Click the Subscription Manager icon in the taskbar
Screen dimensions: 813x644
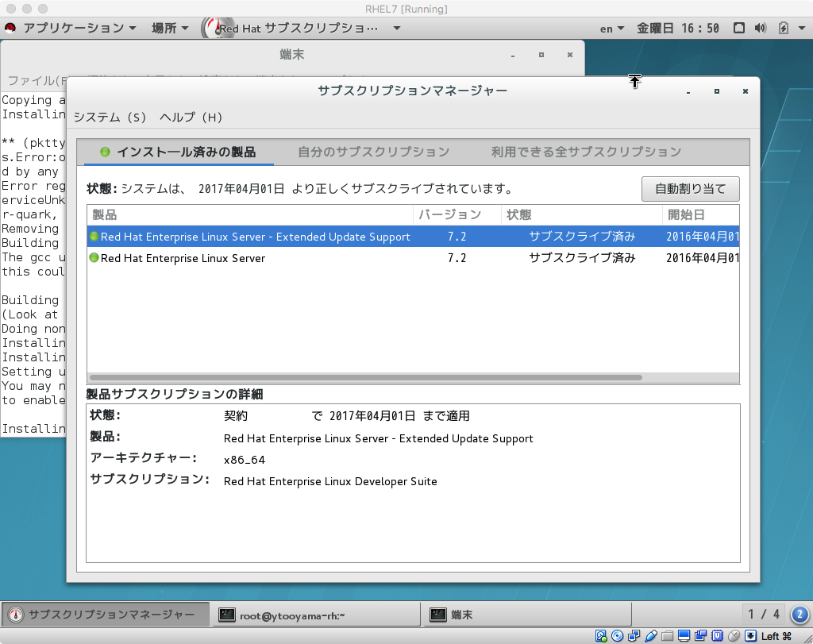click(16, 615)
